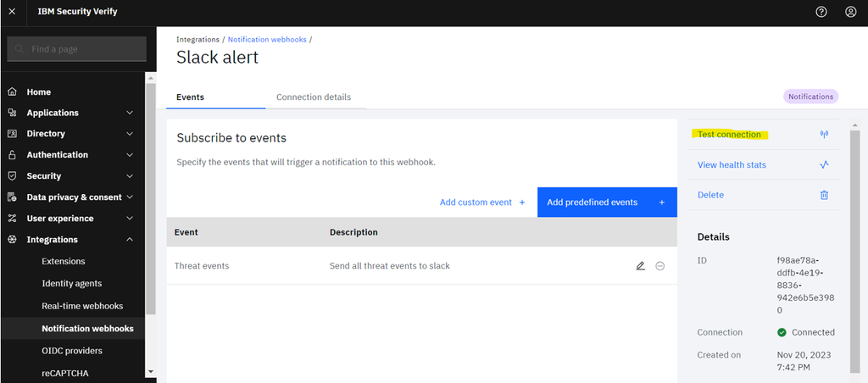This screenshot has height=383, width=868.
Task: Collapse the Integrations menu chevron
Action: click(x=130, y=240)
